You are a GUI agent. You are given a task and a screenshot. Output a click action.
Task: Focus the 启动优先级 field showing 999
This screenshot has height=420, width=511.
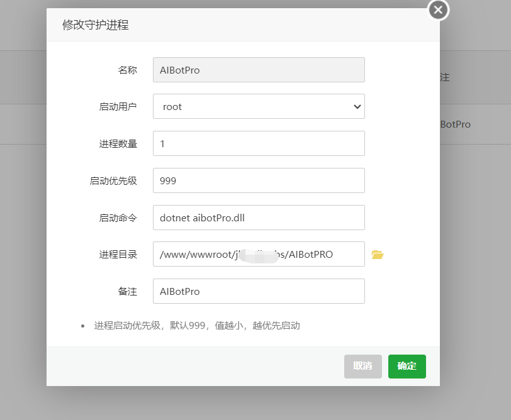(259, 180)
